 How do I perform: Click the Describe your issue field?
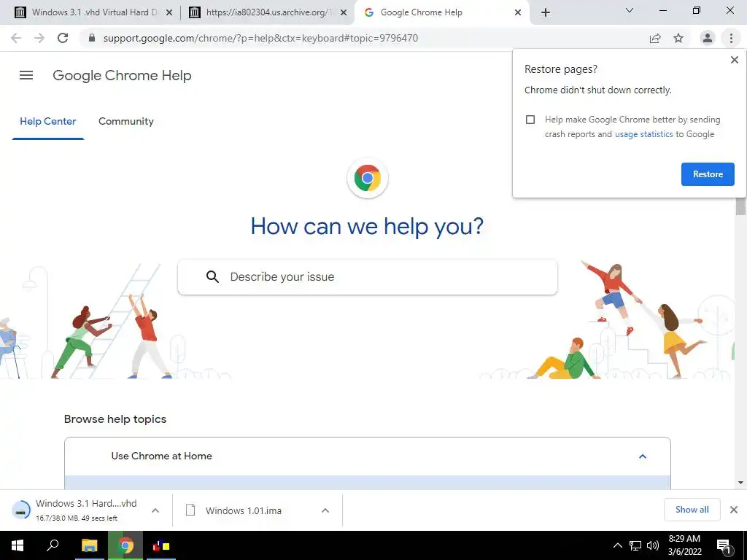click(368, 277)
